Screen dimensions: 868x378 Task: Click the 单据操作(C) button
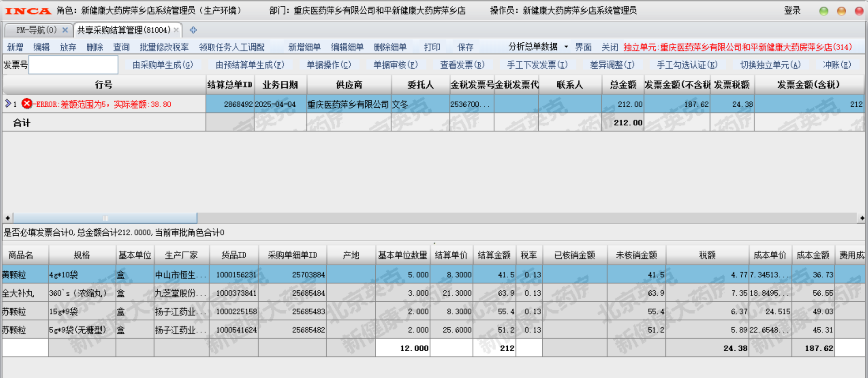point(329,65)
